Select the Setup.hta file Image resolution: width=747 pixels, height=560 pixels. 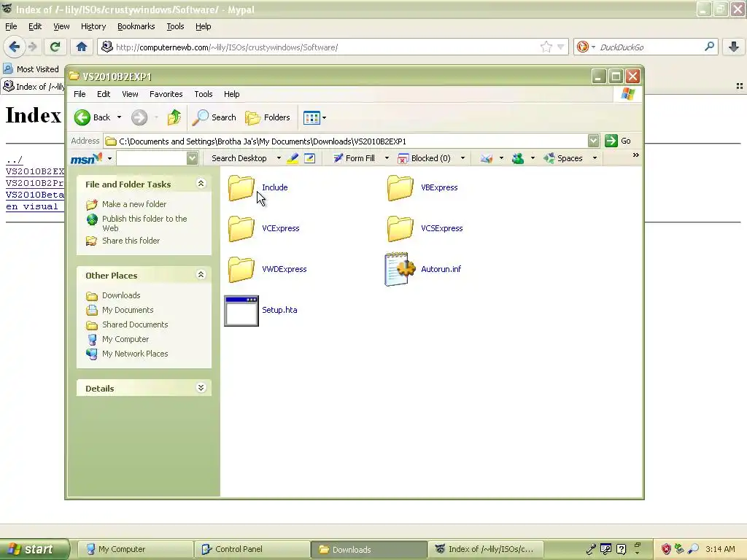click(261, 311)
